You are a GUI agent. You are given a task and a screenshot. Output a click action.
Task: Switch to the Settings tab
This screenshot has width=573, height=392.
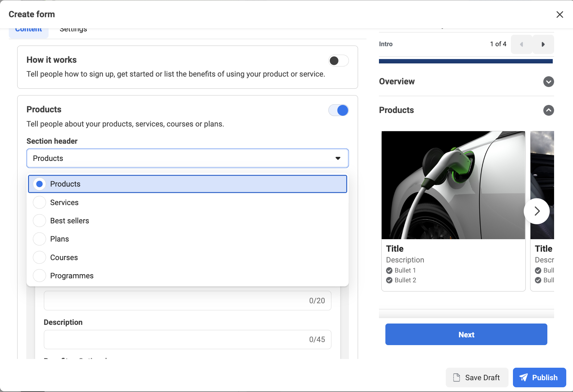tap(73, 30)
